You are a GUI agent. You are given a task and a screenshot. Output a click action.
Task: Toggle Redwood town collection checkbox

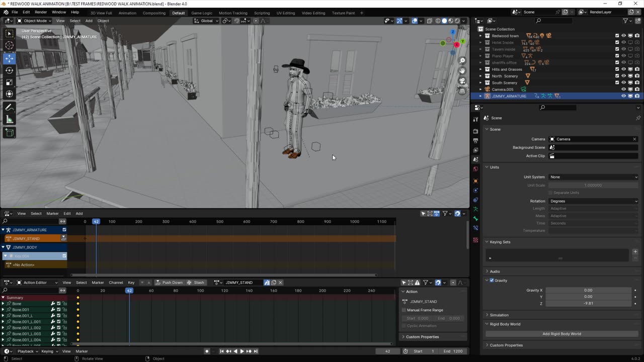617,36
